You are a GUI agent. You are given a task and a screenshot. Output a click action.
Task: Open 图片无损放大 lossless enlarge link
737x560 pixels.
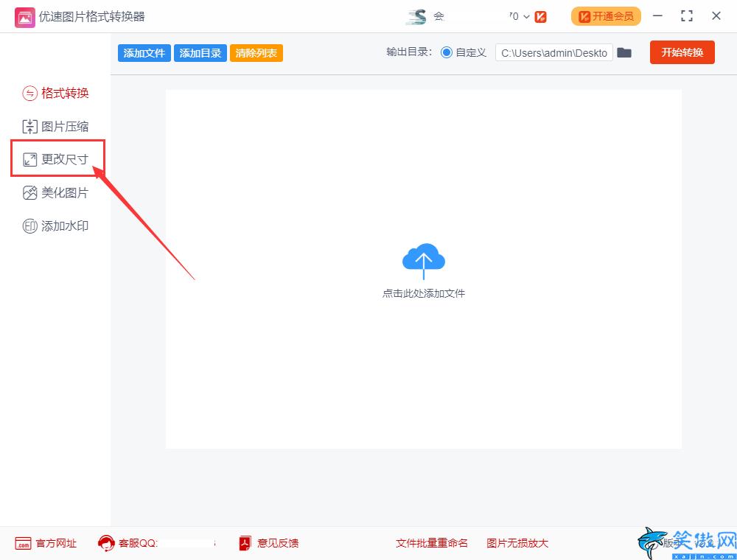[x=517, y=543]
